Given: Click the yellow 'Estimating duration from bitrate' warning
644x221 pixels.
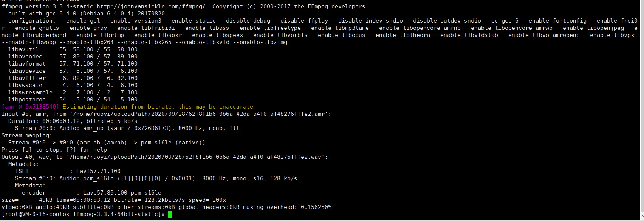Looking at the screenshot, I should point(158,107).
